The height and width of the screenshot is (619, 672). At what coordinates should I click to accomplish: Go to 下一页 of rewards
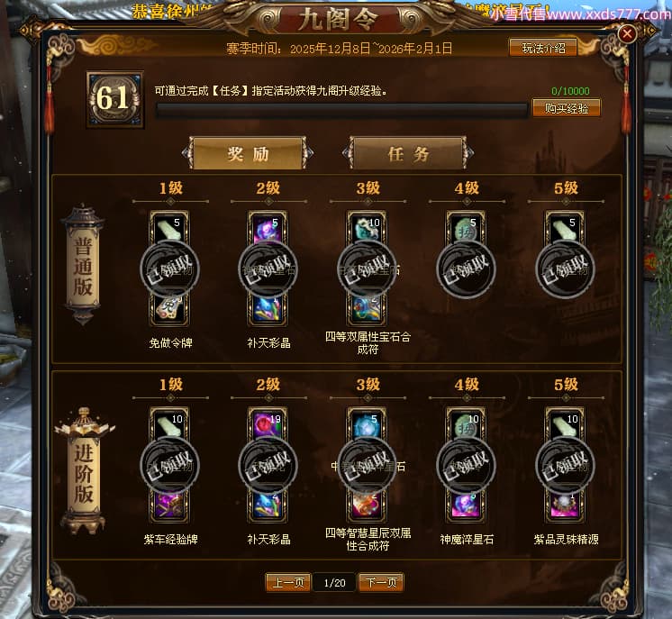pos(381,583)
